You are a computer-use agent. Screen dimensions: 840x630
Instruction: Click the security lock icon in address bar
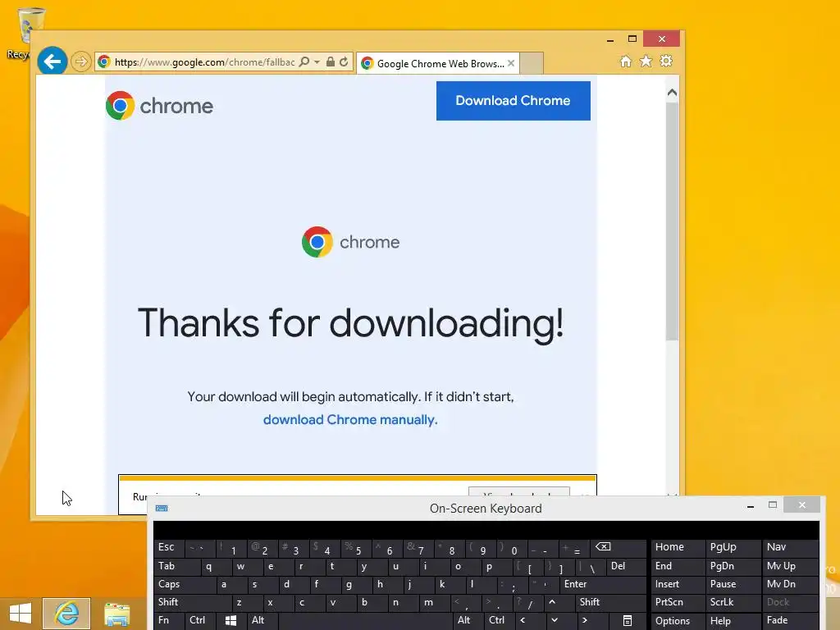pos(331,62)
